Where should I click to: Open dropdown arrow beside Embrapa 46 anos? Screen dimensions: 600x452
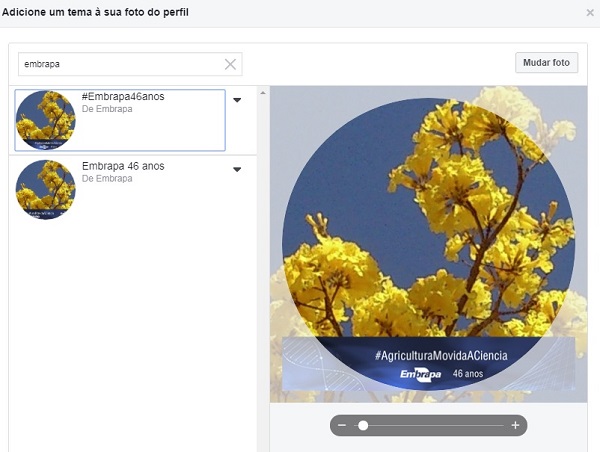pos(237,170)
